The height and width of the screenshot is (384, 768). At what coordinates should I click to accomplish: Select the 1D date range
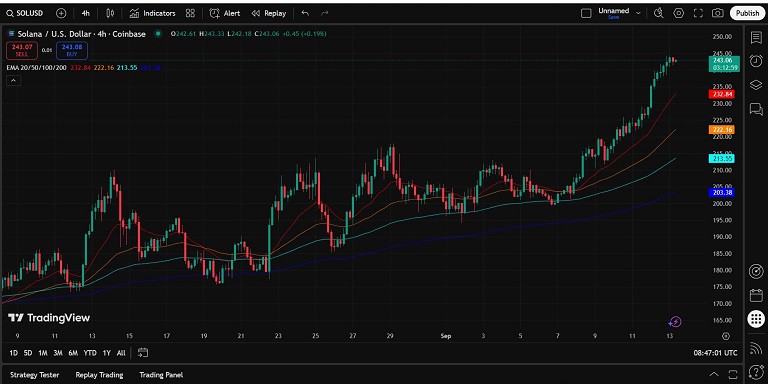click(x=14, y=353)
